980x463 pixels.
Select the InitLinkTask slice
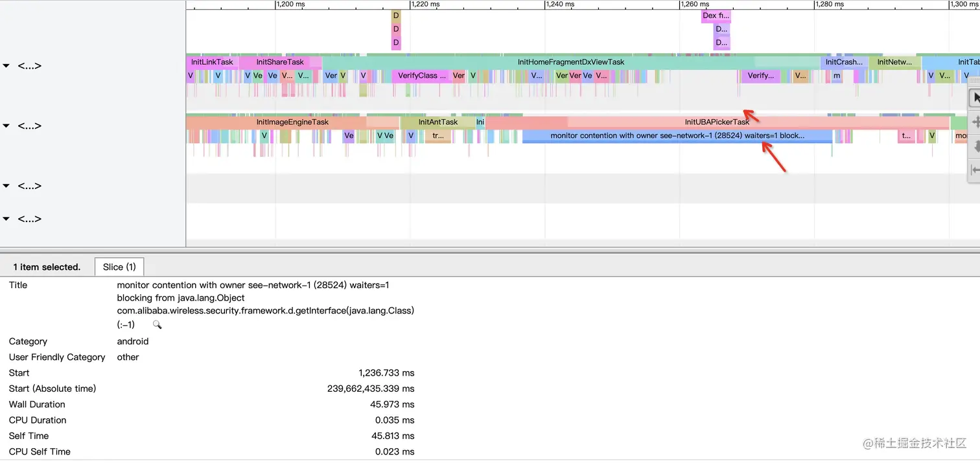[212, 62]
